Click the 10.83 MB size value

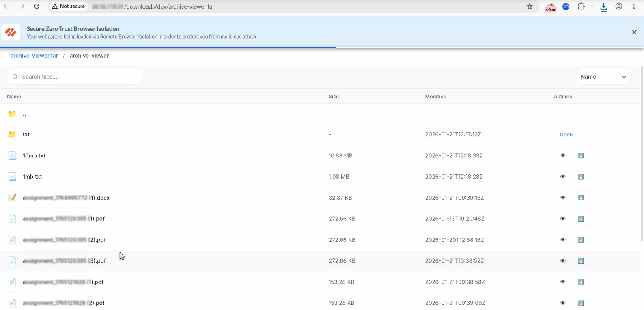click(x=340, y=155)
